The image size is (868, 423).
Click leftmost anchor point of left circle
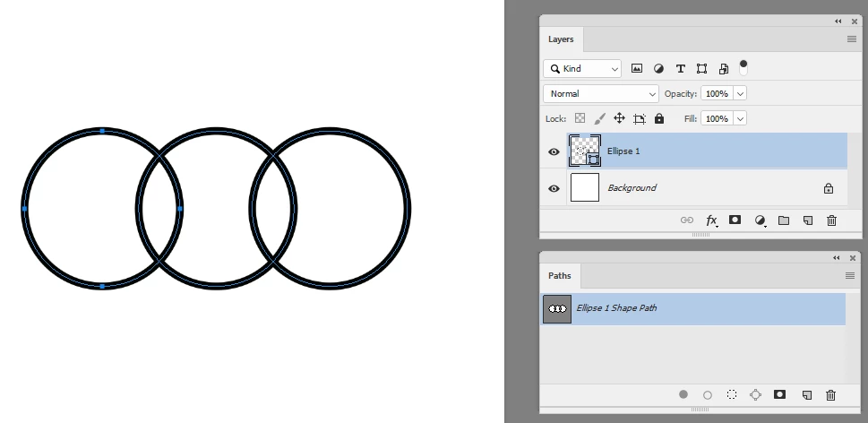(x=24, y=209)
